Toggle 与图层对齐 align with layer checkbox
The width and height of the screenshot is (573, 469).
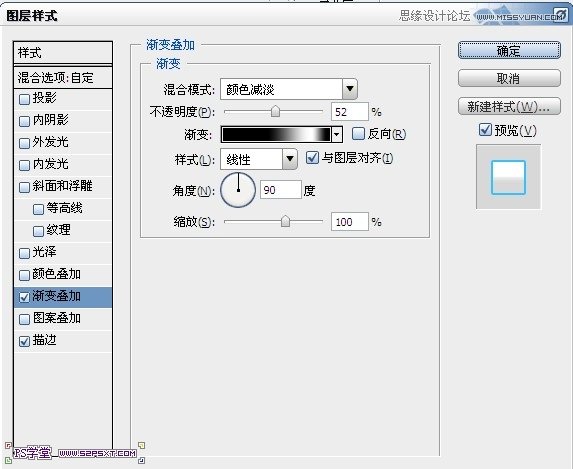[x=312, y=158]
